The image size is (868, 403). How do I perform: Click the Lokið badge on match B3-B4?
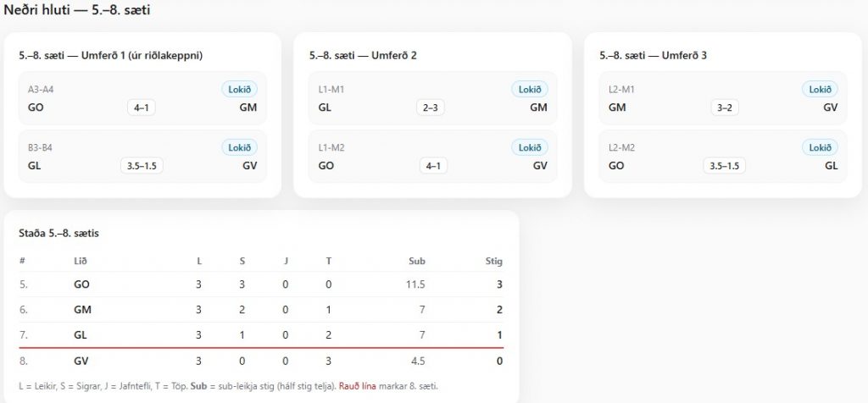coord(240,147)
